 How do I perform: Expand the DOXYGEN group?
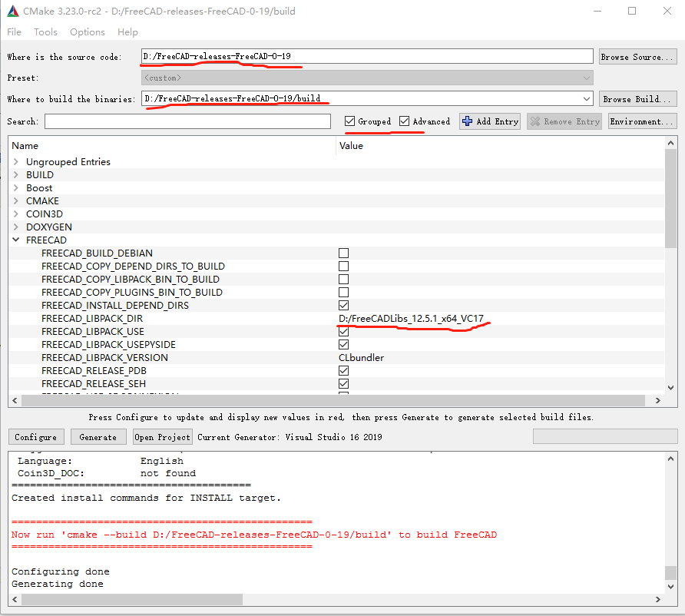point(16,227)
